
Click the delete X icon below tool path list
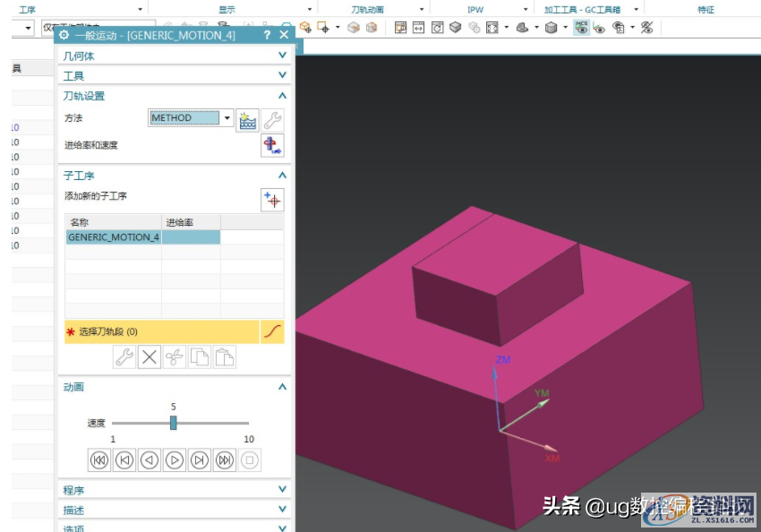click(149, 356)
